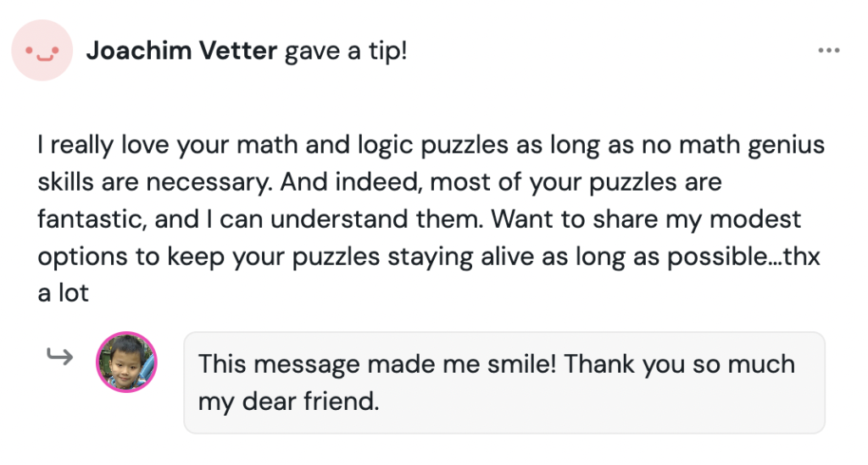Click the "gave a tip!" text
This screenshot has height=465, width=868.
[346, 52]
